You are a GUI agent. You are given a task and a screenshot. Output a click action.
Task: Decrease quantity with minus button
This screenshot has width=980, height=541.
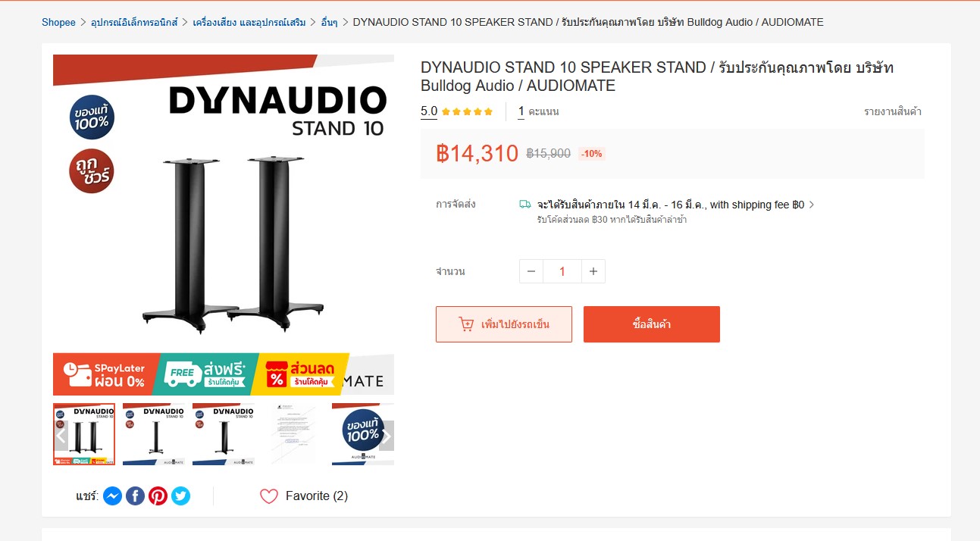tap(531, 271)
